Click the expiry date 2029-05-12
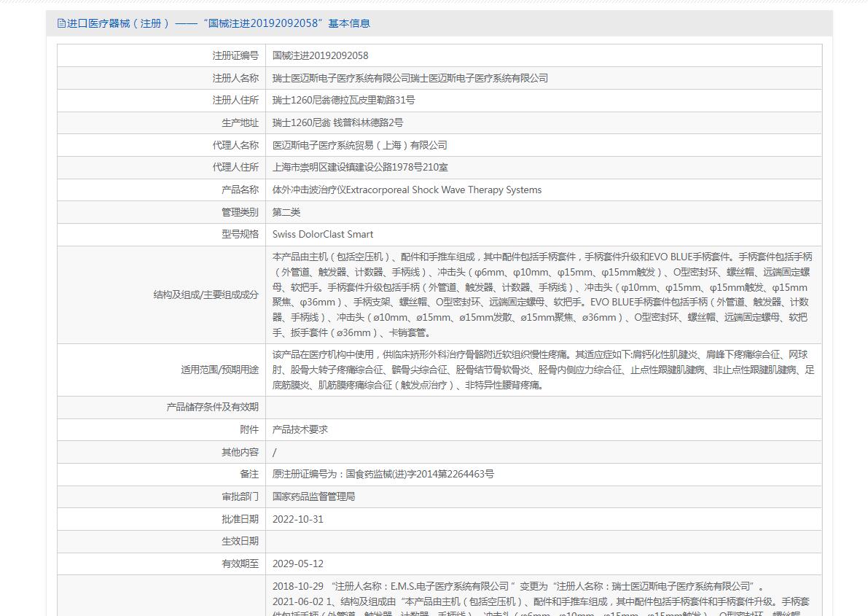The height and width of the screenshot is (616, 868). pyautogui.click(x=297, y=564)
